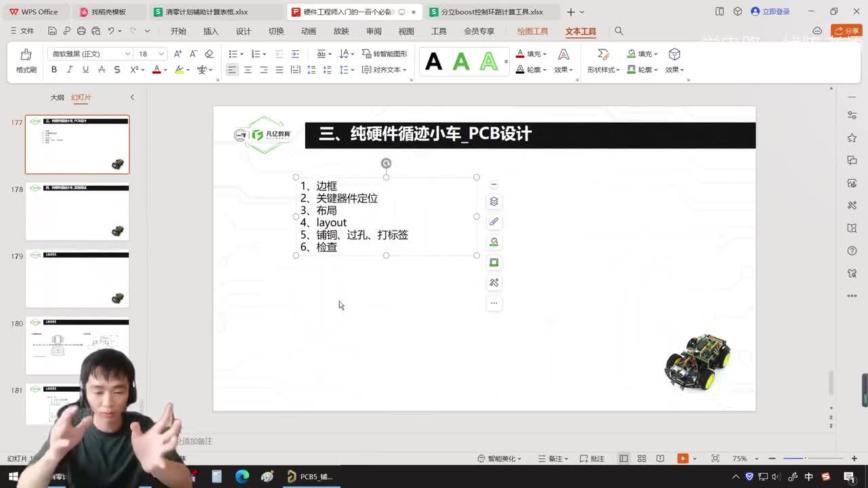This screenshot has height=488, width=868.
Task: Open the text Fill (填充) dropdown
Action: pyautogui.click(x=532, y=54)
